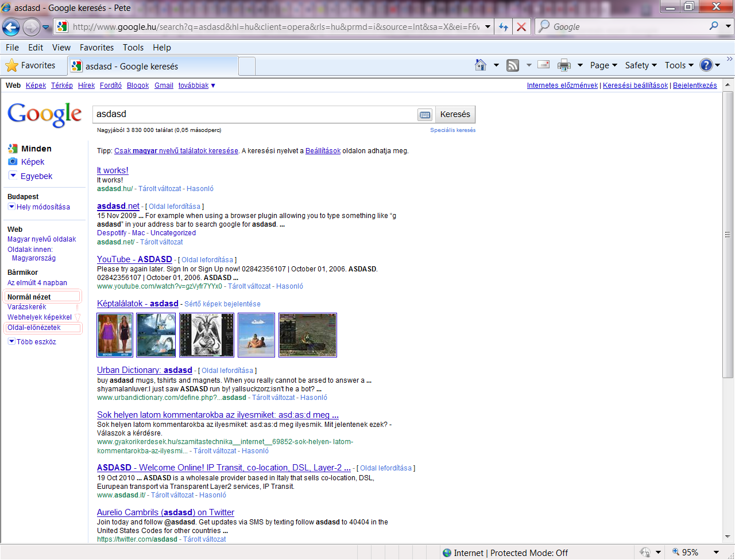Open the on-screen keyboard icon in search field

point(425,115)
